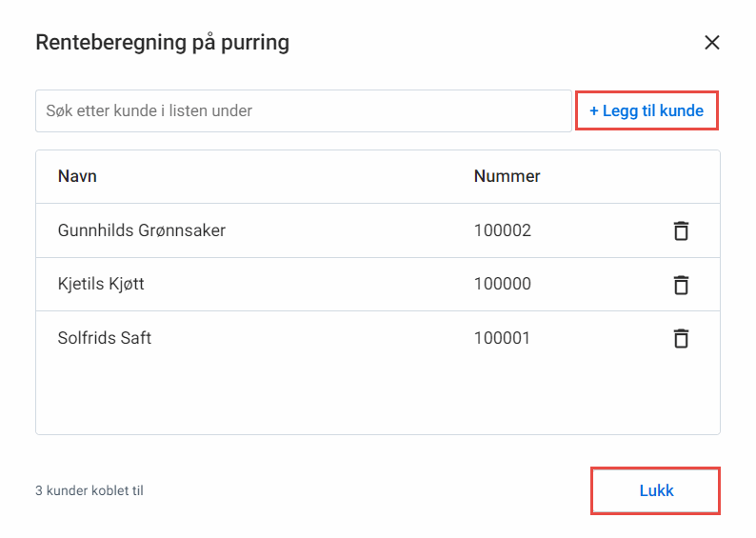This screenshot has height=538, width=756.
Task: Select the Solfrids Saft customer name
Action: pyautogui.click(x=105, y=338)
